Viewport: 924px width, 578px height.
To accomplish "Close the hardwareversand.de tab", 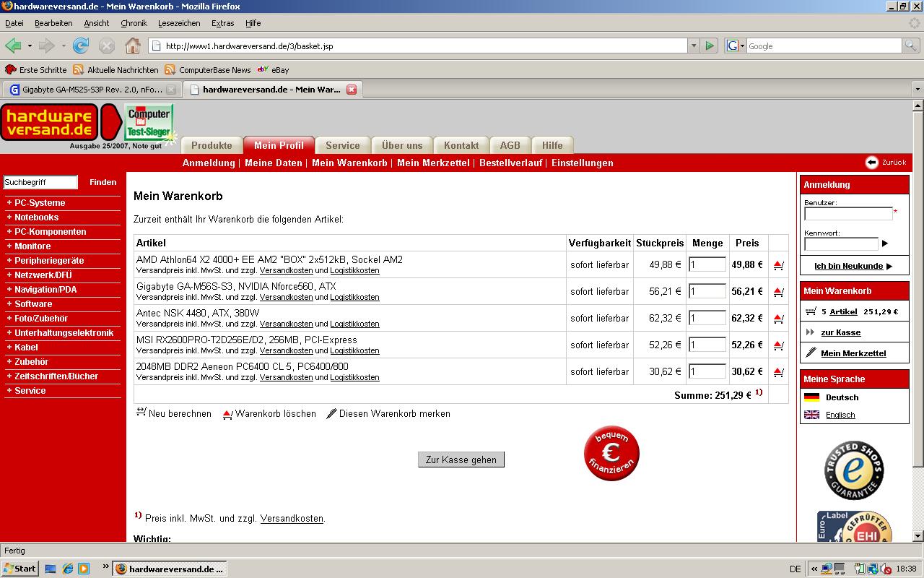I will click(x=352, y=90).
